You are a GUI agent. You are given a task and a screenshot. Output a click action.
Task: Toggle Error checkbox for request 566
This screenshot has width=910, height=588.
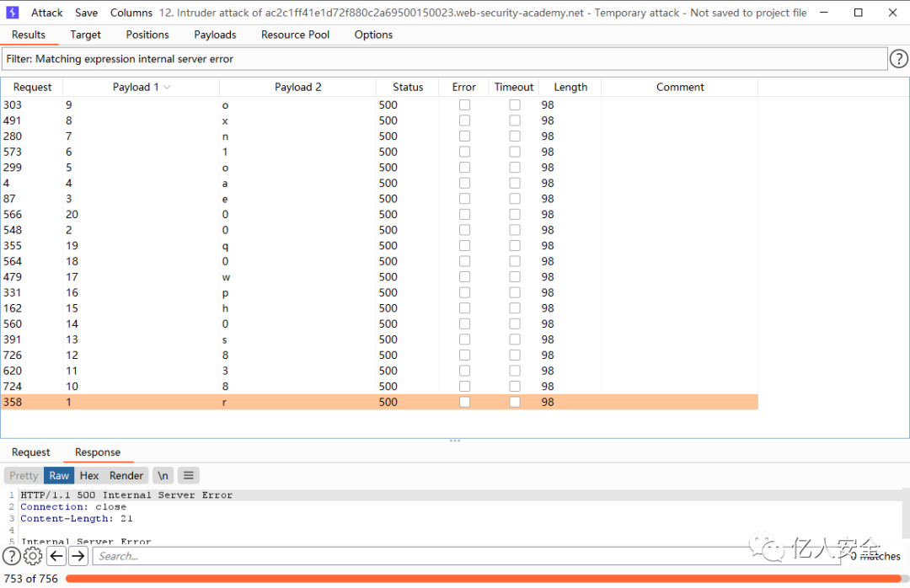(x=464, y=215)
